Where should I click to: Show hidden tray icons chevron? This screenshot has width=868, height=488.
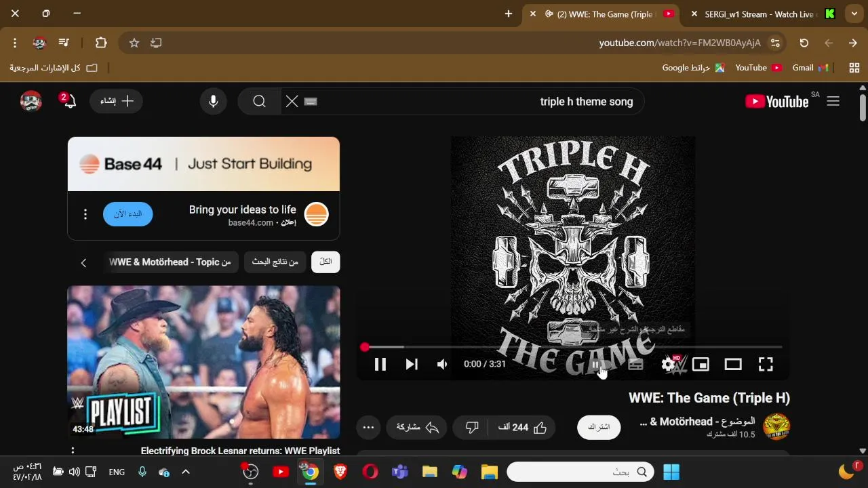[x=186, y=472]
